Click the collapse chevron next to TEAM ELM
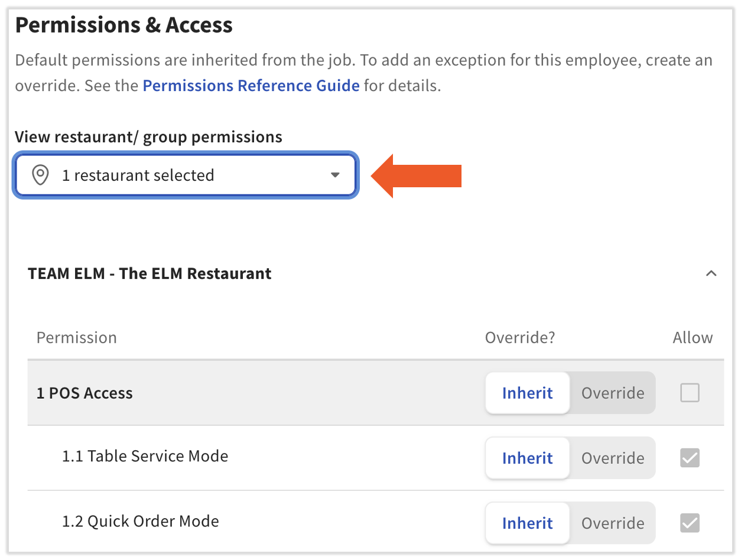 click(x=711, y=273)
